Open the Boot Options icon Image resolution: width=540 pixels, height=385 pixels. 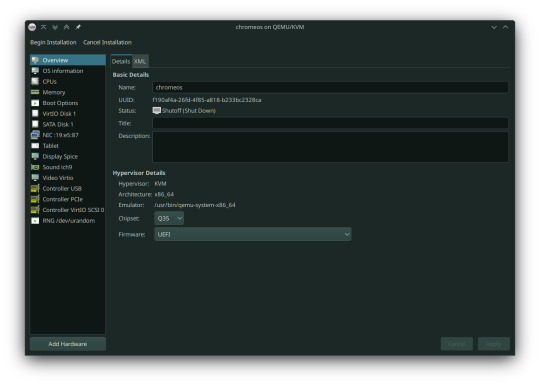35,103
